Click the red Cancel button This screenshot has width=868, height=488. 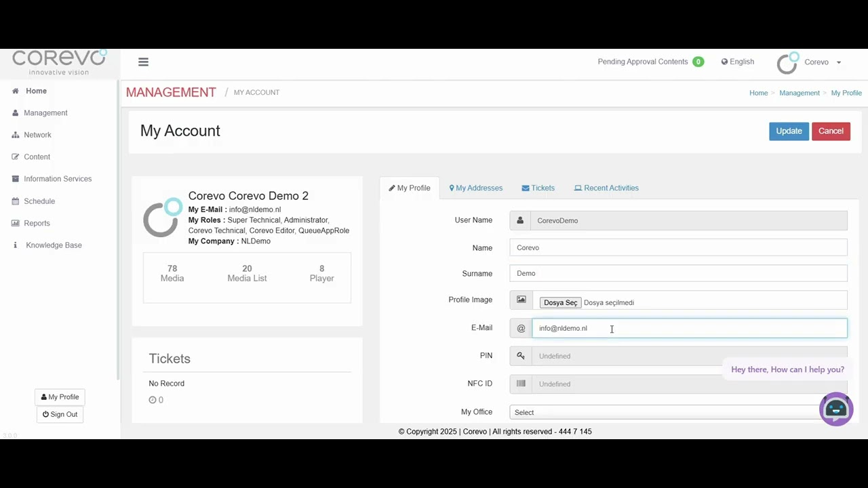pos(831,131)
